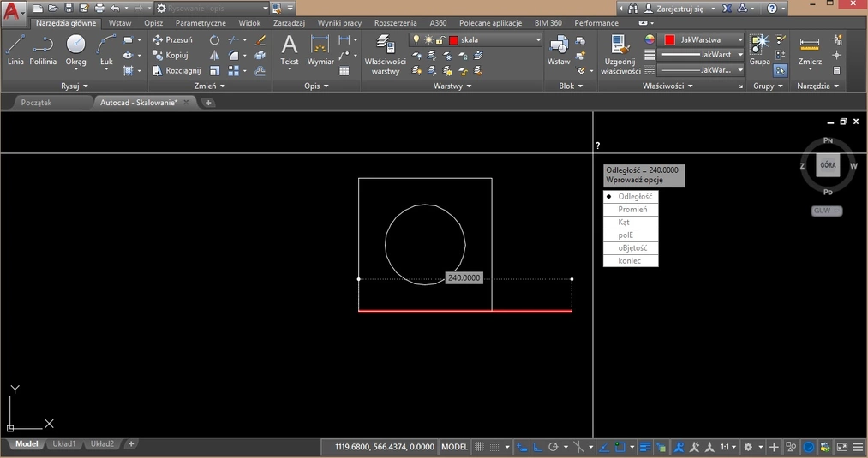The width and height of the screenshot is (868, 458).
Task: Expand the Rysuj panel
Action: pos(75,86)
